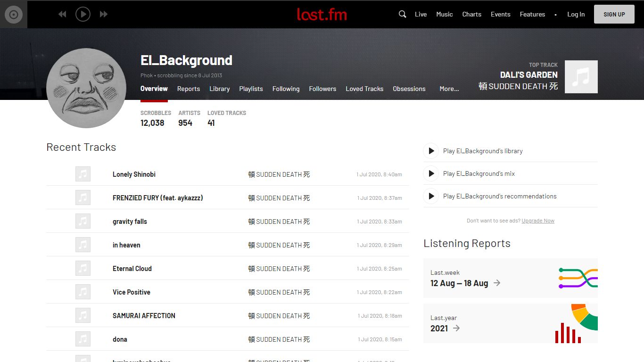644x362 pixels.
Task: Click album art icon for SAMURAI AFFECTION
Action: 83,315
